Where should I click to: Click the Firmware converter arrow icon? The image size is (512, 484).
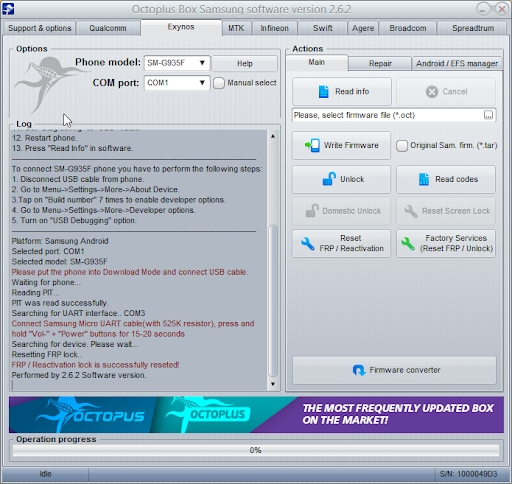[359, 370]
